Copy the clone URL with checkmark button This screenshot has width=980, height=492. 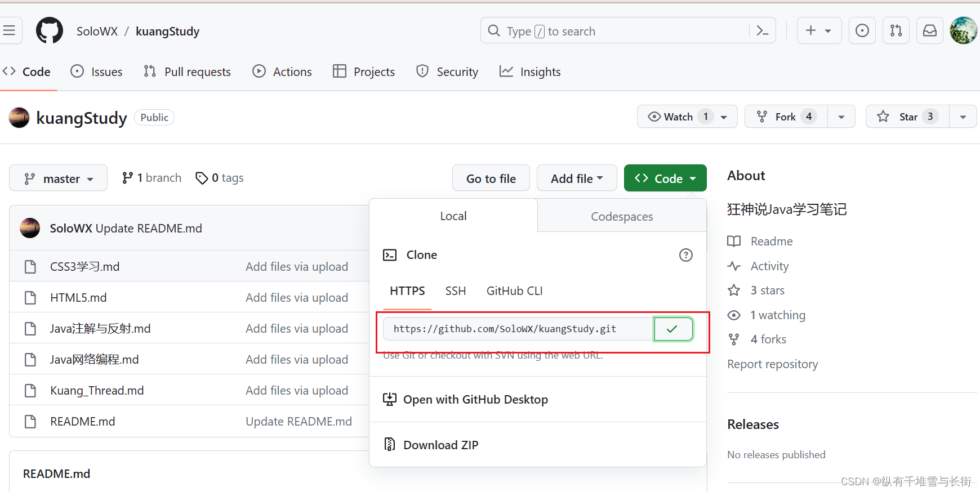(x=673, y=329)
